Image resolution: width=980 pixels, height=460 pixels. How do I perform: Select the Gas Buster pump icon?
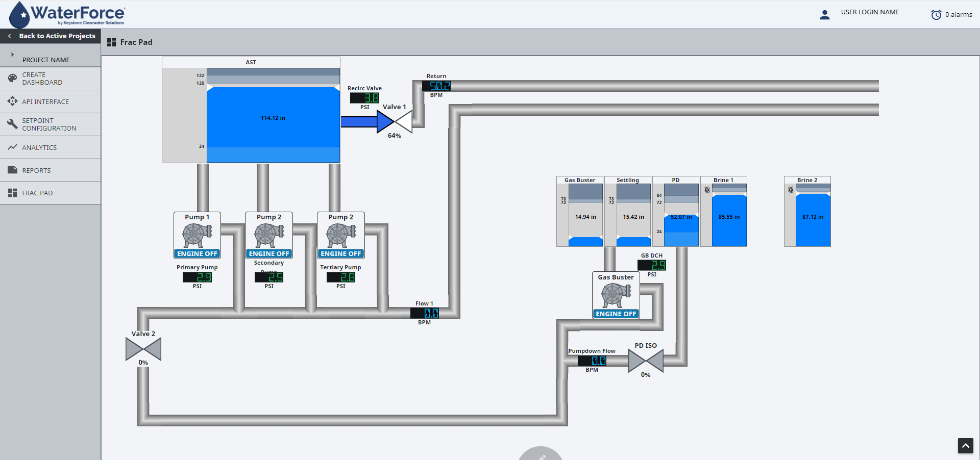[616, 295]
